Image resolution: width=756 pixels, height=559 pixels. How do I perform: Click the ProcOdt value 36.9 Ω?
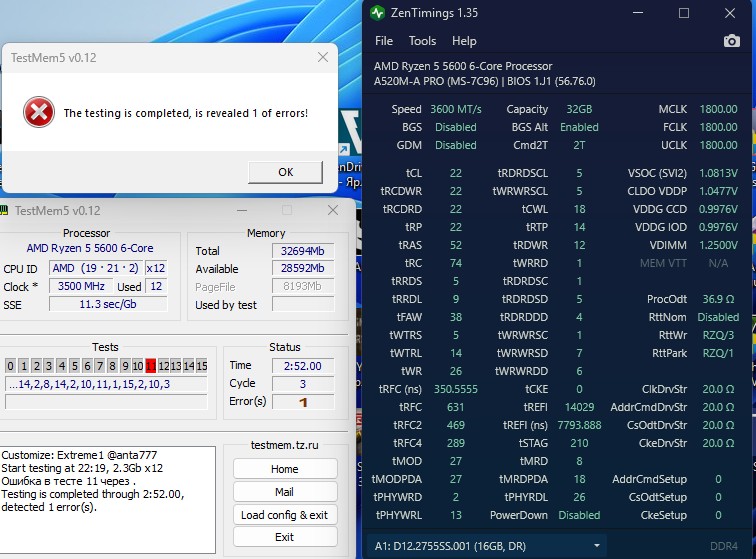(718, 299)
